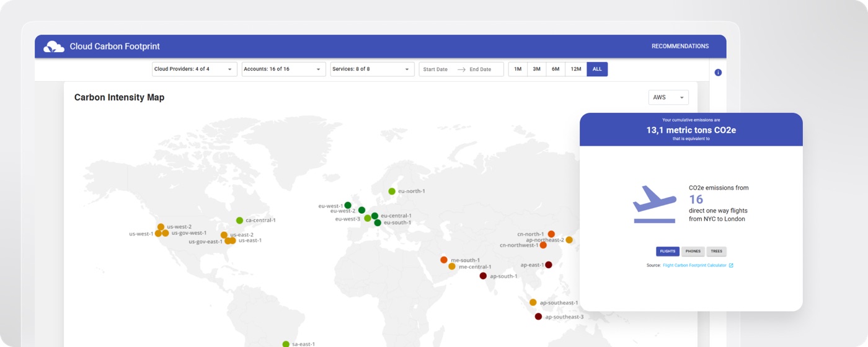Select the ap-northeast-2 map marker
Viewport: 868px width, 347px height.
click(569, 240)
